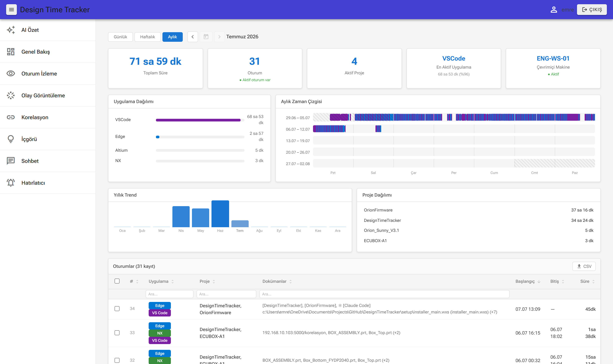
Task: Click the Edge tag in row 34
Action: [x=160, y=306]
